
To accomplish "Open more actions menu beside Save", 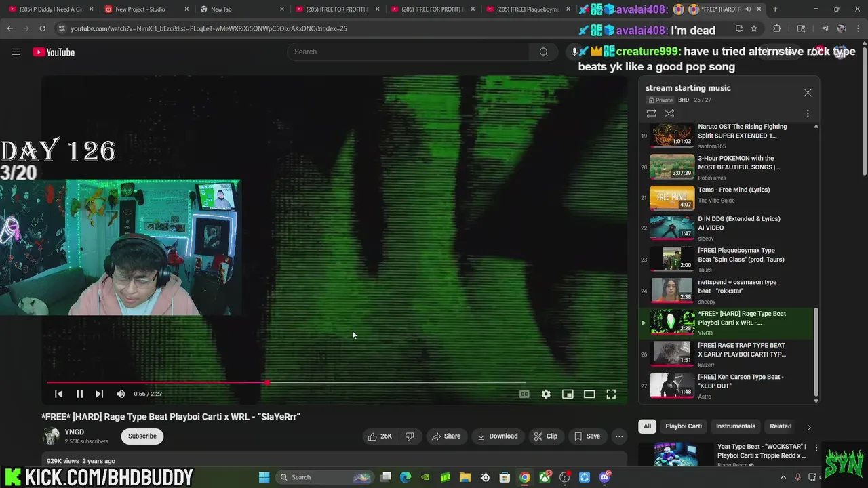I will coord(619,436).
